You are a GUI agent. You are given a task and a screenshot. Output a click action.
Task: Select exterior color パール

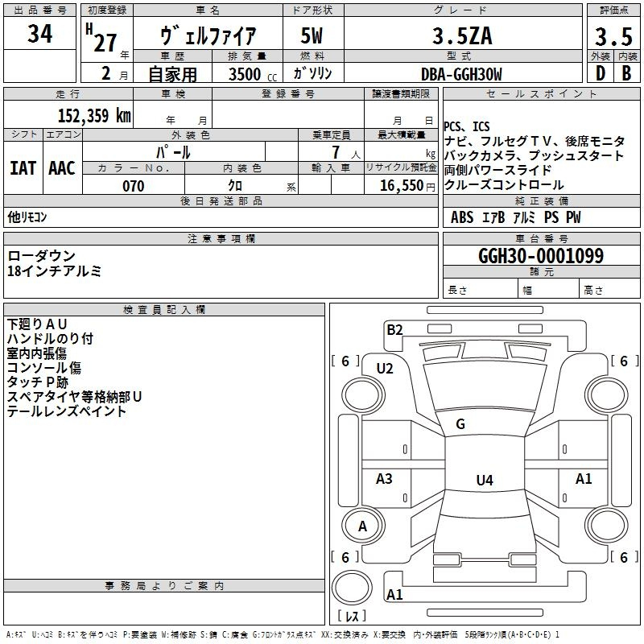[x=173, y=152]
